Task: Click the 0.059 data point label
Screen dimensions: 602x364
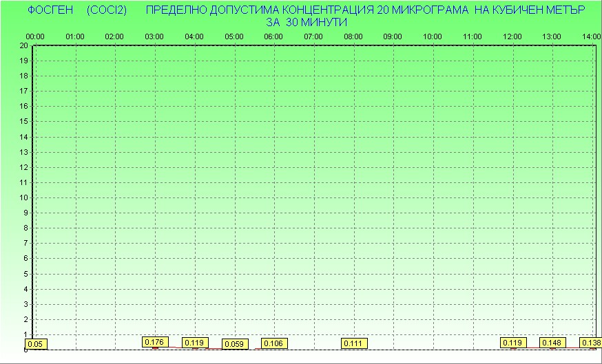Action: click(234, 343)
